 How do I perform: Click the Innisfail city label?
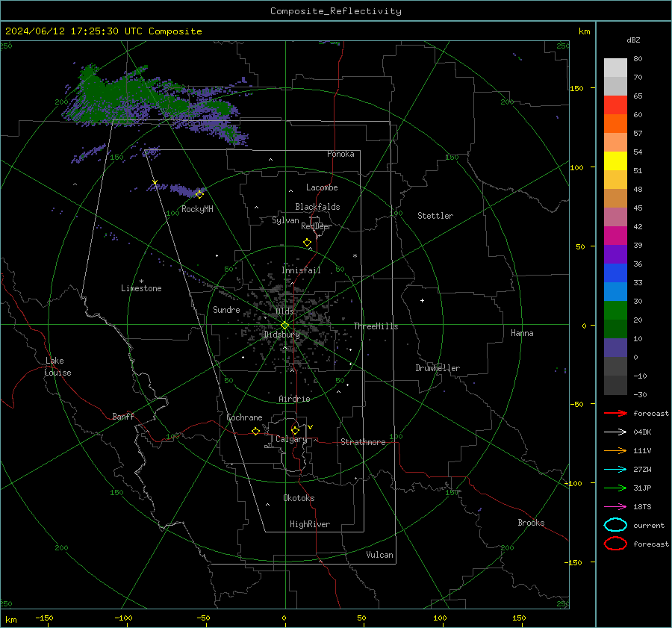pyautogui.click(x=302, y=270)
